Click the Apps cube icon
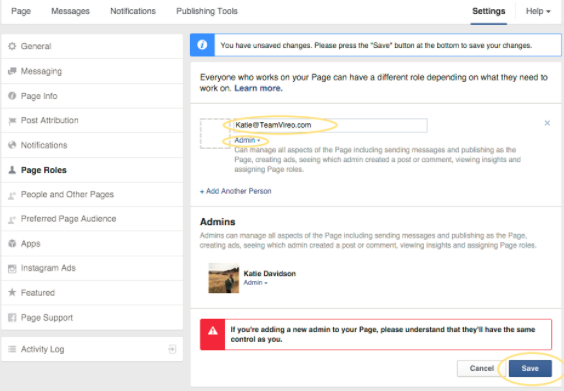The image size is (564, 391). [12, 244]
